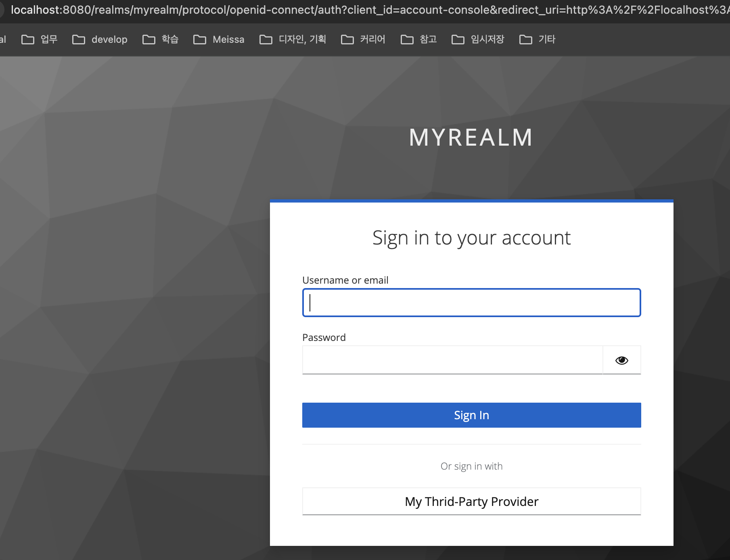The width and height of the screenshot is (730, 560).
Task: Select the localhost URL in address bar
Action: pyautogui.click(x=370, y=10)
